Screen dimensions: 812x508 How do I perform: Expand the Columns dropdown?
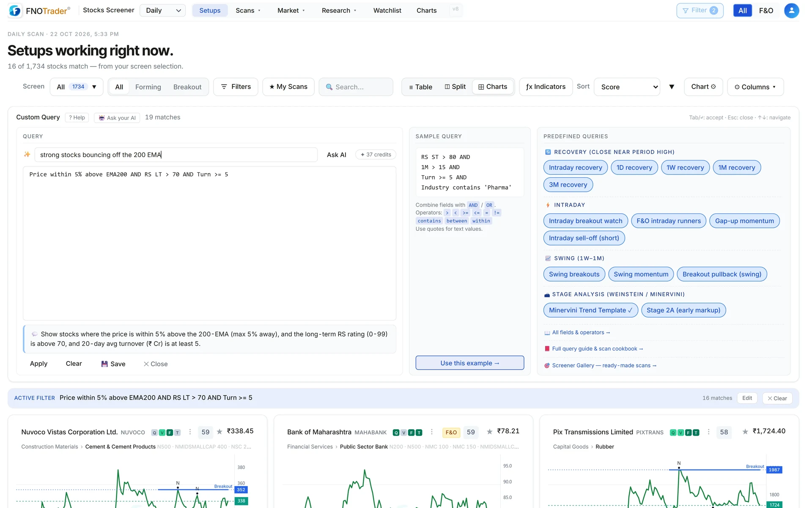tap(755, 87)
